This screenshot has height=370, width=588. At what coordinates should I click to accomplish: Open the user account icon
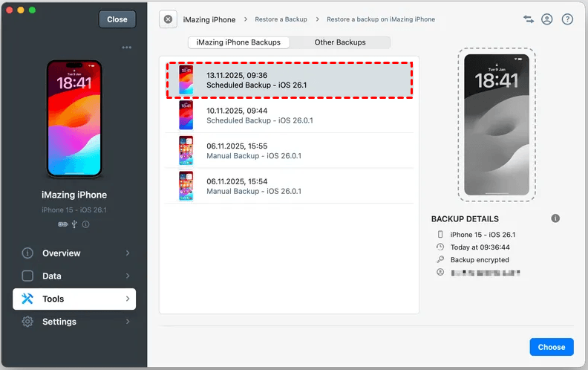click(x=547, y=19)
